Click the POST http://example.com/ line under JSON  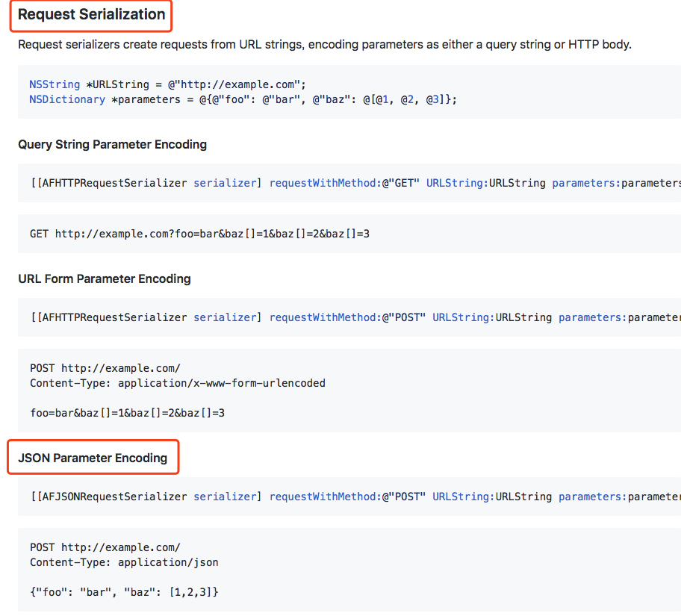tap(105, 547)
